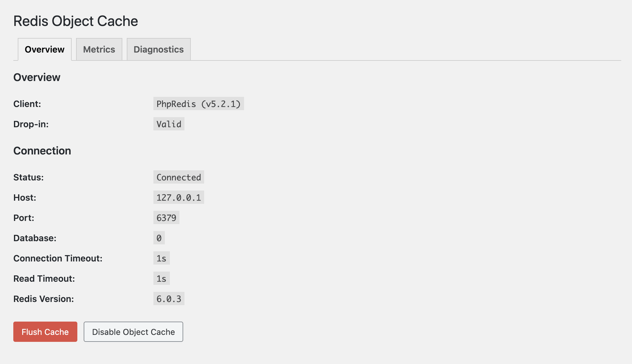This screenshot has width=632, height=364.
Task: Click the Flush Cache button
Action: [x=45, y=332]
